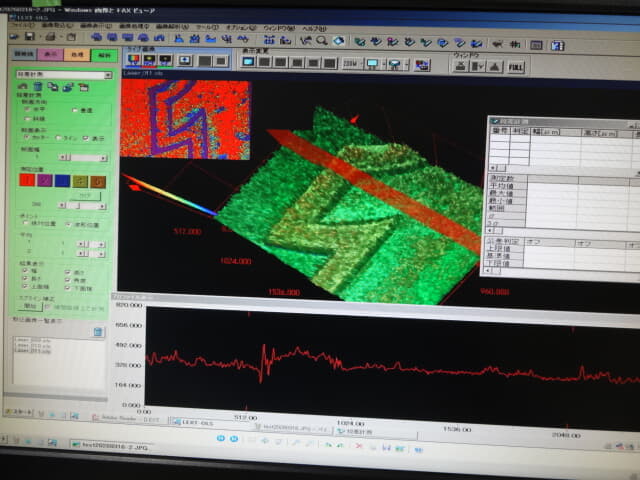Expand the monitor view dropdown arrow
The width and height of the screenshot is (640, 480).
[382, 63]
